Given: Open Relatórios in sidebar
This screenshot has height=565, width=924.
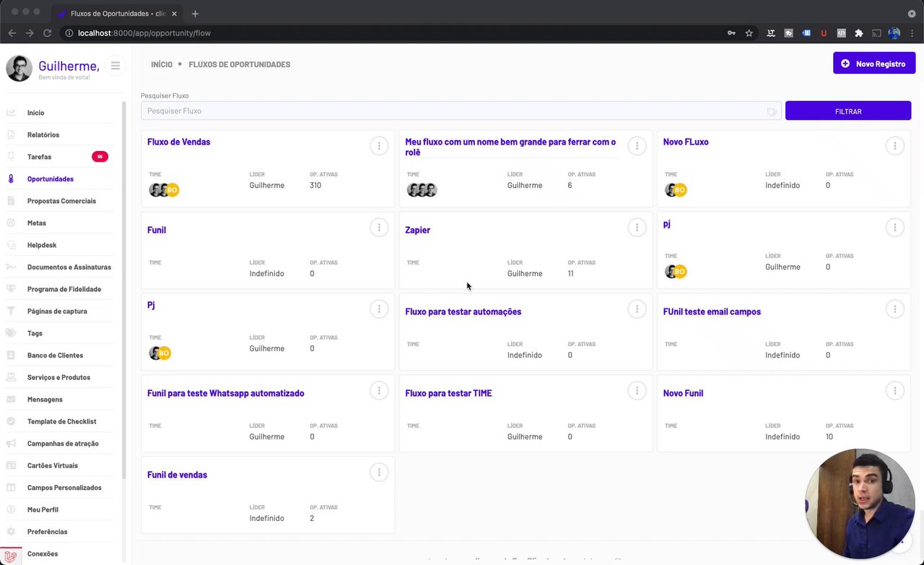Looking at the screenshot, I should click(43, 135).
